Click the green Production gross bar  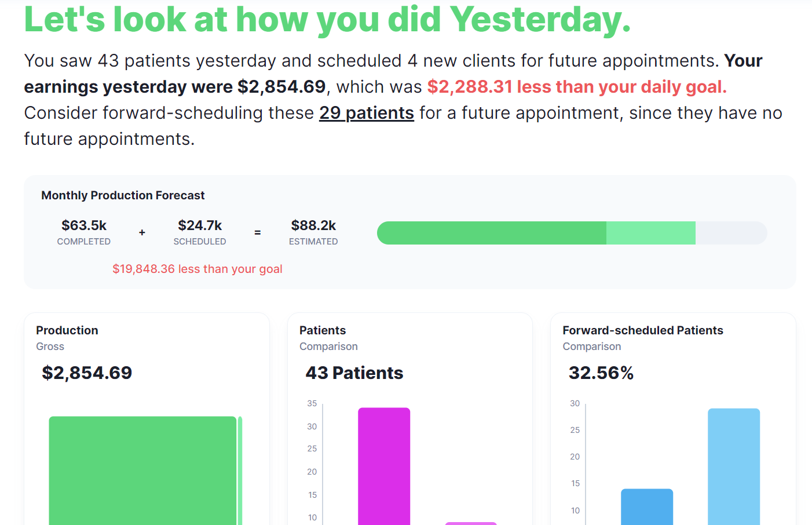(142, 469)
